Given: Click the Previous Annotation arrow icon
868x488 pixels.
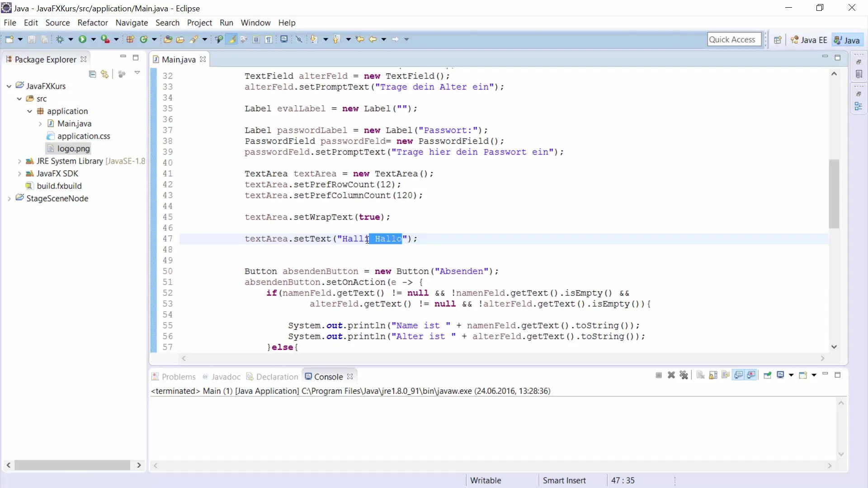Looking at the screenshot, I should tap(336, 39).
